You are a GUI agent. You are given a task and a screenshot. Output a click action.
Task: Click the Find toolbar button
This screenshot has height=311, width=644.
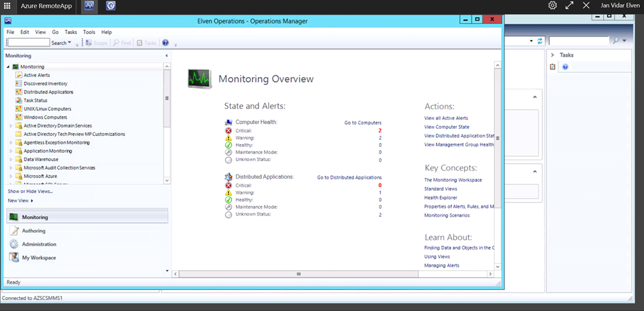pyautogui.click(x=122, y=43)
